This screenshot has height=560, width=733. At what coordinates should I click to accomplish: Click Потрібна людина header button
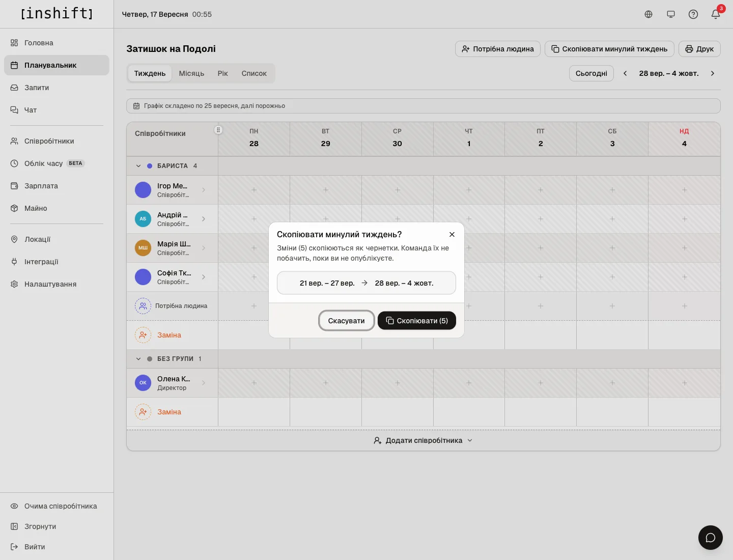[x=498, y=49]
